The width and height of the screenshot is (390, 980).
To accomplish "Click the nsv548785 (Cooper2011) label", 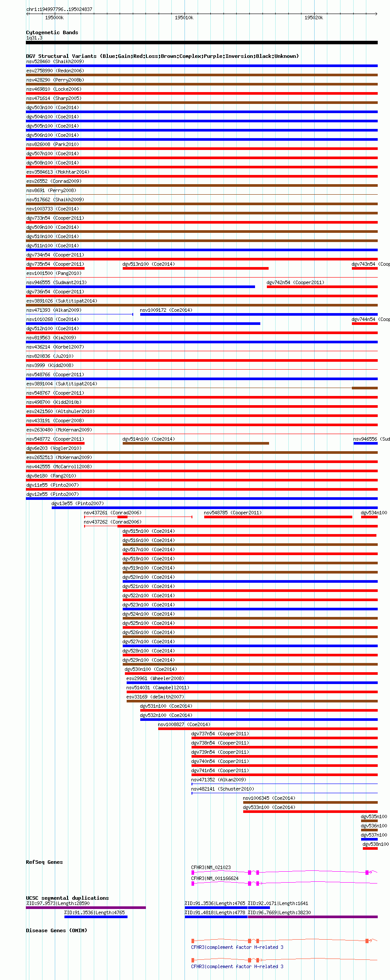I will coord(233,513).
